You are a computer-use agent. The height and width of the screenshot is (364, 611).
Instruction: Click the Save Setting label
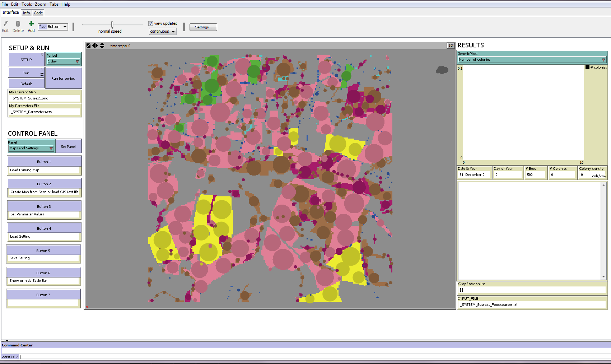(19, 258)
